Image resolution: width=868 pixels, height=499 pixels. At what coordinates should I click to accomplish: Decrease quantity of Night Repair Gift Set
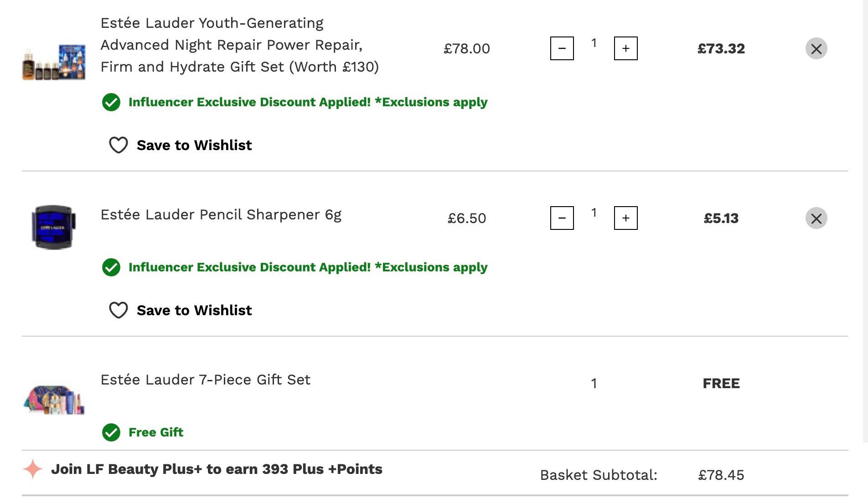tap(562, 48)
